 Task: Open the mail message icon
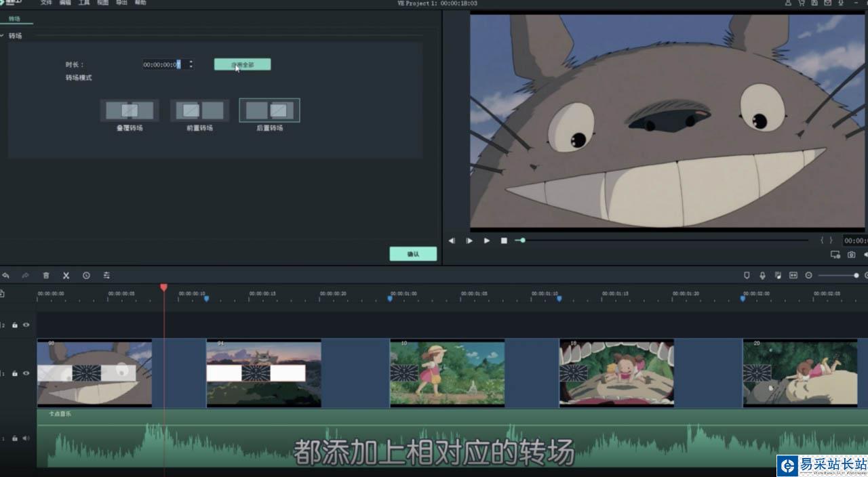[x=828, y=3]
